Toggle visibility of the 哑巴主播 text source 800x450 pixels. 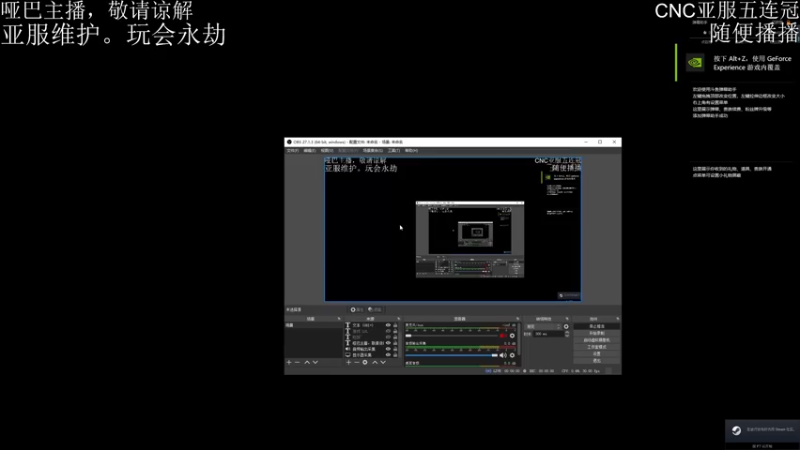[x=388, y=343]
